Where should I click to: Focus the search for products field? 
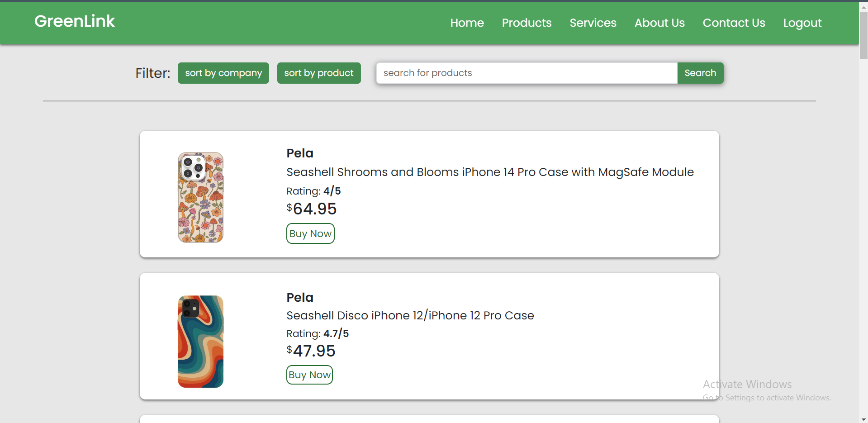pyautogui.click(x=526, y=73)
